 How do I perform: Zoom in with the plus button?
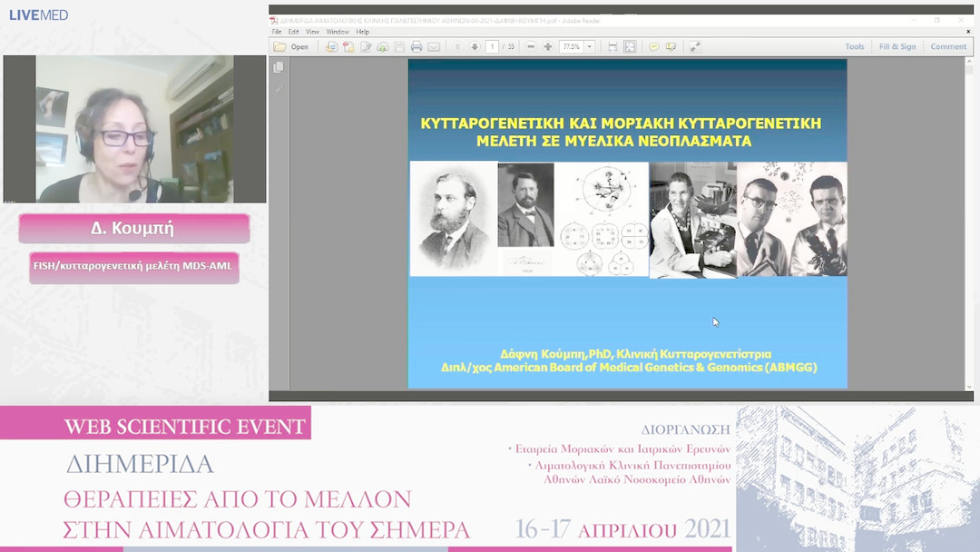click(547, 47)
